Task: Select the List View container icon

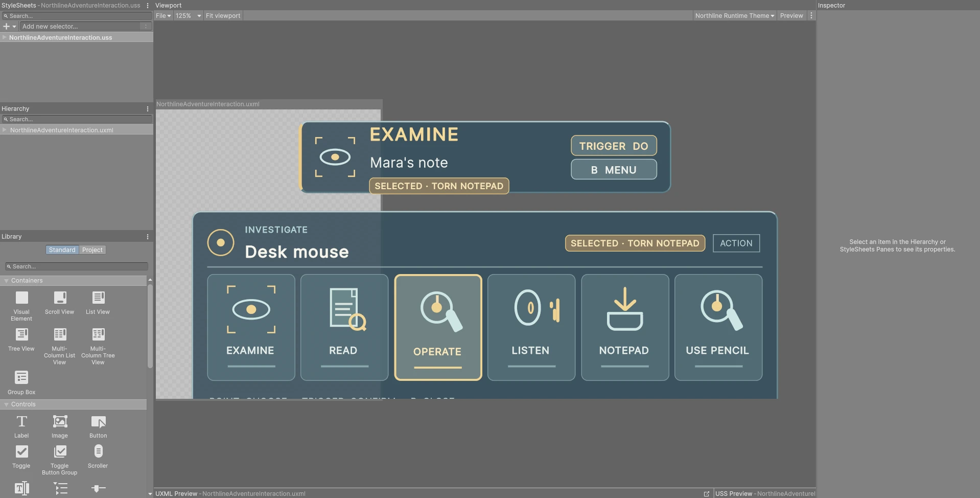Action: (98, 298)
